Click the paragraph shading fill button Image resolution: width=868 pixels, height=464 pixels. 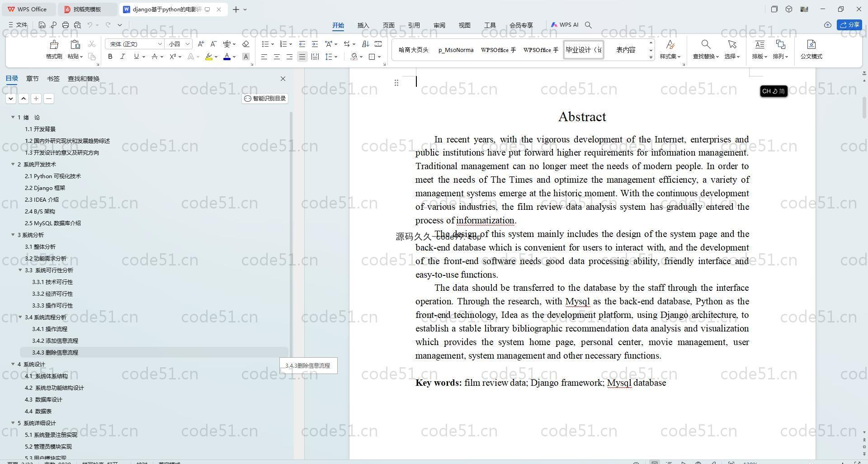(x=354, y=57)
